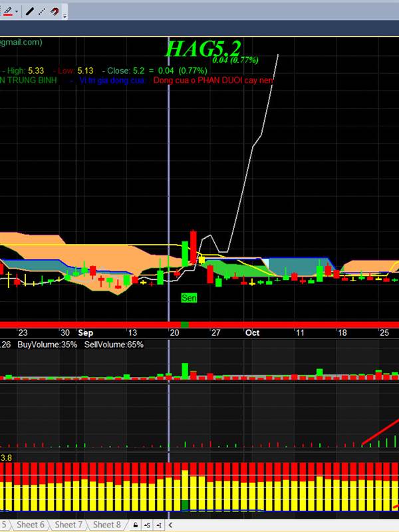Image resolution: width=399 pixels, height=532 pixels.
Task: Toggle the chart sheet lock icon
Action: point(135,525)
